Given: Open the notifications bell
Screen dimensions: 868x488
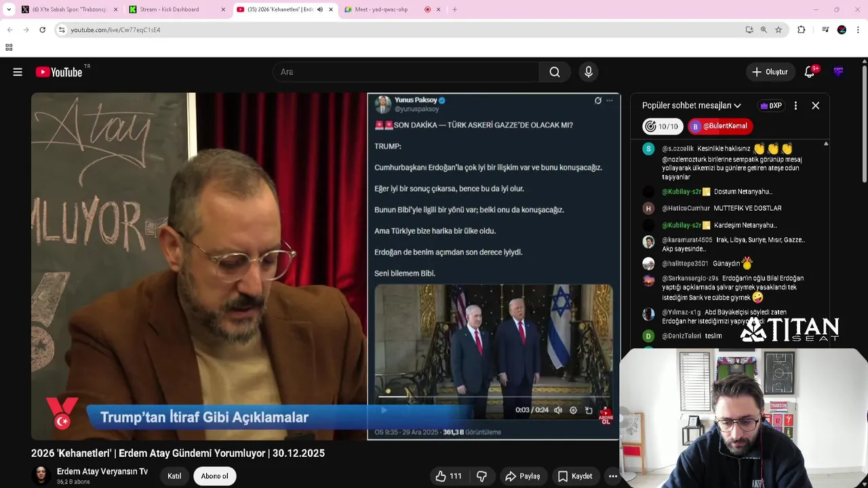Looking at the screenshot, I should coord(809,72).
